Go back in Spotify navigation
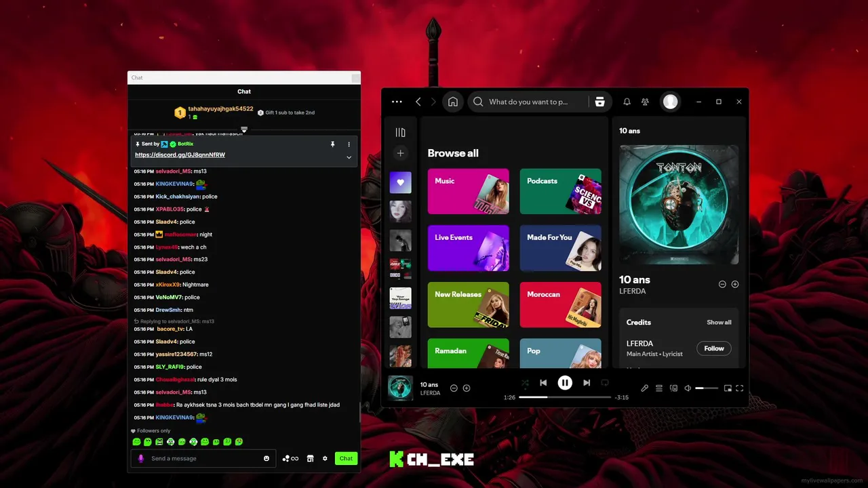Image resolution: width=868 pixels, height=488 pixels. click(x=418, y=102)
